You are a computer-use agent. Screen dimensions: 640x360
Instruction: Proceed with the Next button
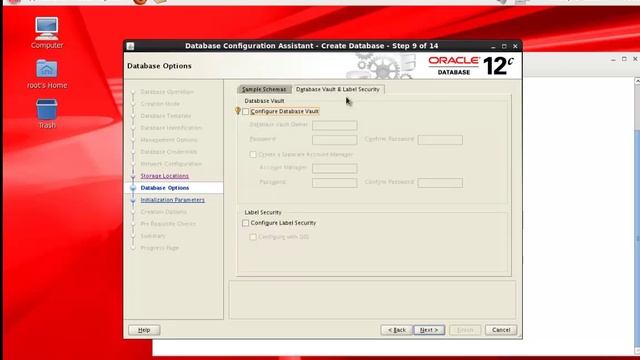[429, 330]
